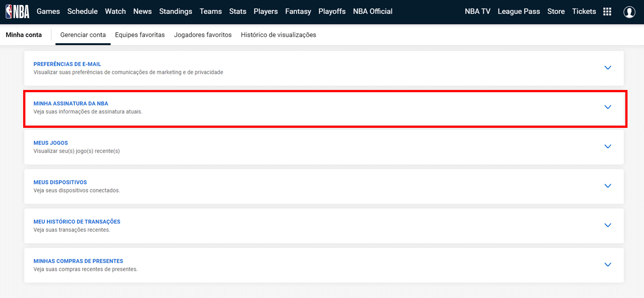644x298 pixels.
Task: Open Histórico de visualizações tab
Action: [278, 35]
